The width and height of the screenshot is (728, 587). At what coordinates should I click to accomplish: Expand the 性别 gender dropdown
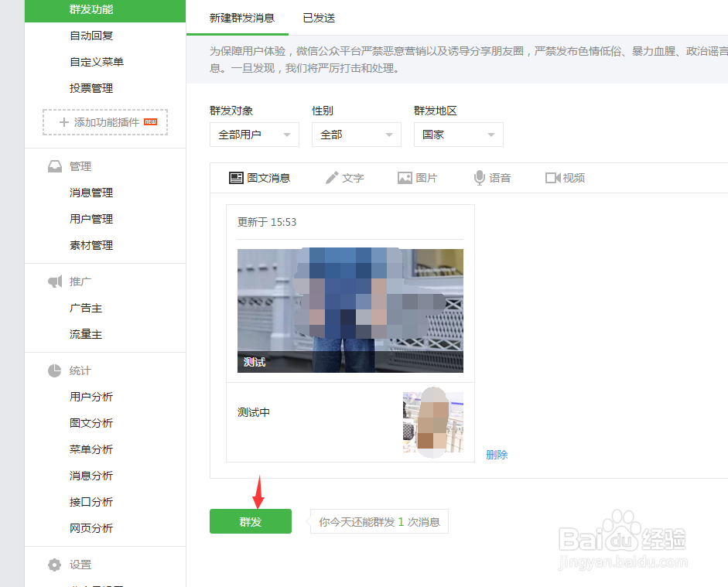tap(356, 134)
